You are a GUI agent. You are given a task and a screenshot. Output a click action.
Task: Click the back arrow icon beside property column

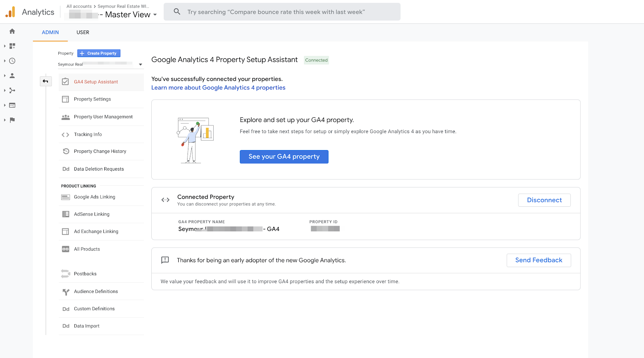[45, 81]
